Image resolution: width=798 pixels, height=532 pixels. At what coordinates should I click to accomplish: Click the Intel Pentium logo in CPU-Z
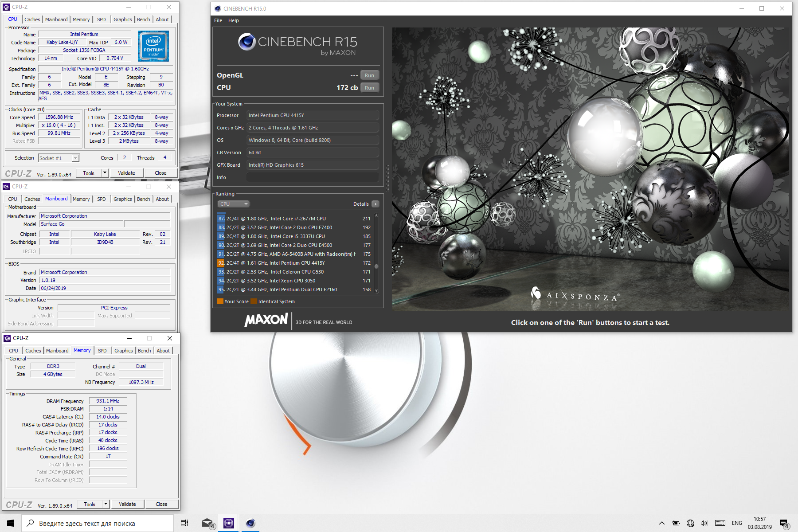[153, 46]
